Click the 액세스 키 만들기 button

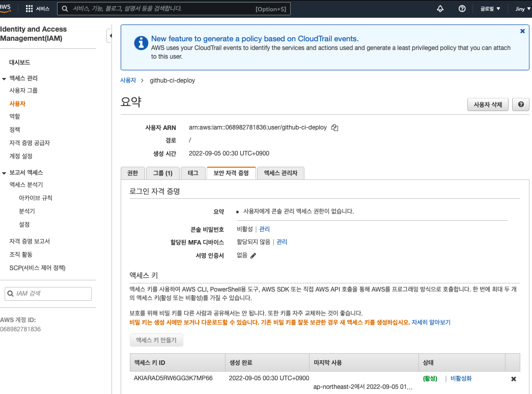(x=156, y=340)
